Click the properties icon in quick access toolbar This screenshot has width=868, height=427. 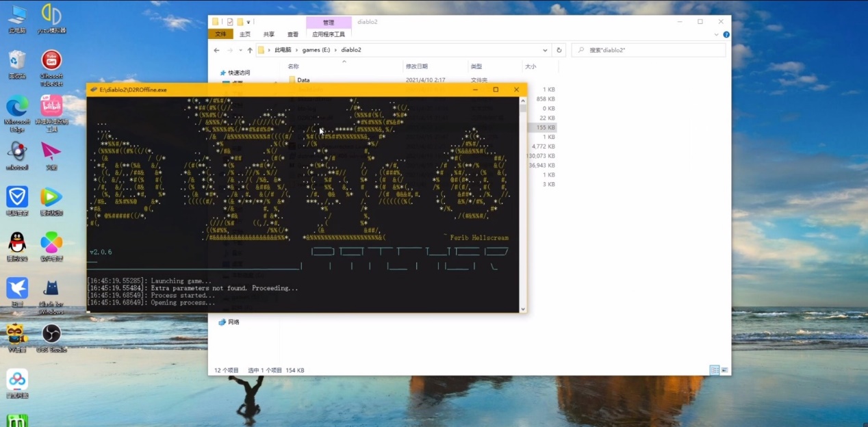[x=230, y=22]
